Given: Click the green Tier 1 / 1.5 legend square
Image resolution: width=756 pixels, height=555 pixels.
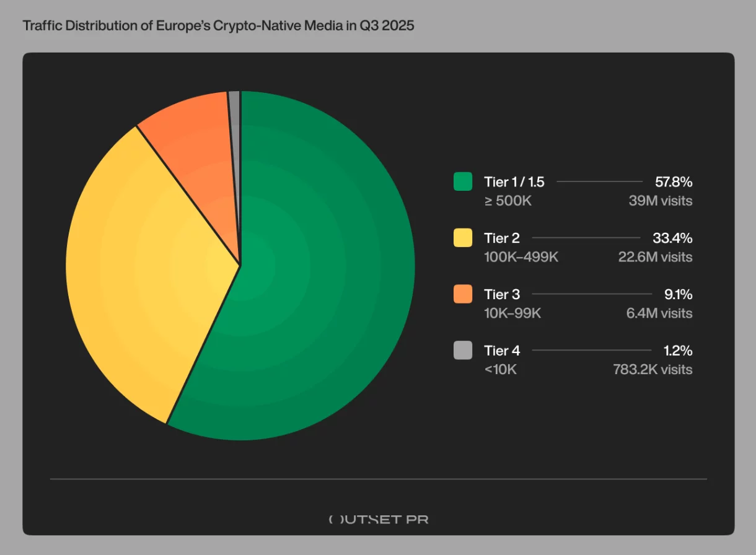Looking at the screenshot, I should [x=462, y=181].
